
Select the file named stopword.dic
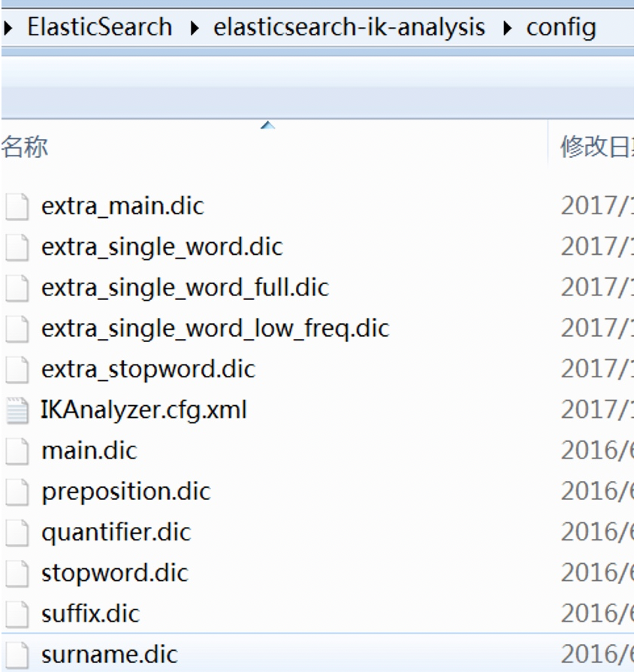coord(115,574)
